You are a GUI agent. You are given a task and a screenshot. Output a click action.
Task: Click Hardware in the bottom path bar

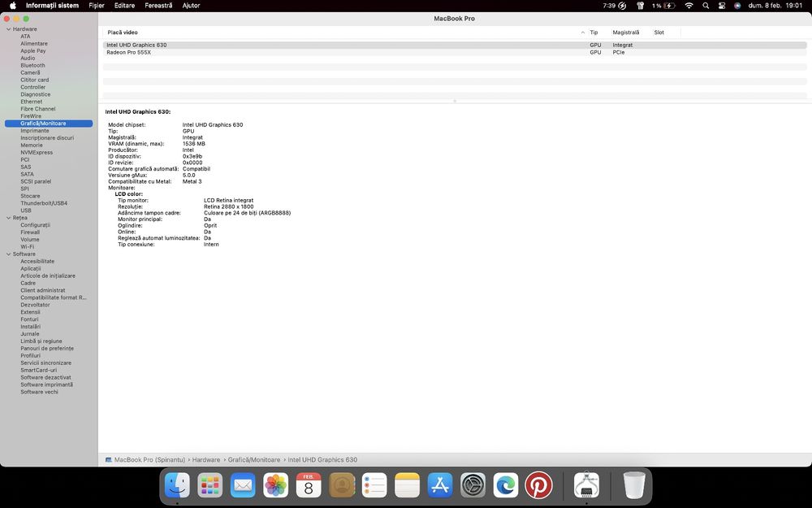point(206,460)
